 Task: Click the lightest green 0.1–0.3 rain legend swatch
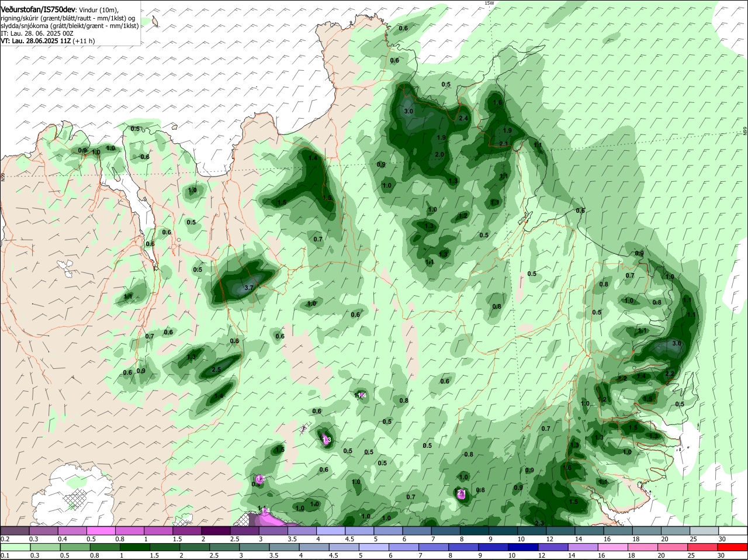(15, 547)
